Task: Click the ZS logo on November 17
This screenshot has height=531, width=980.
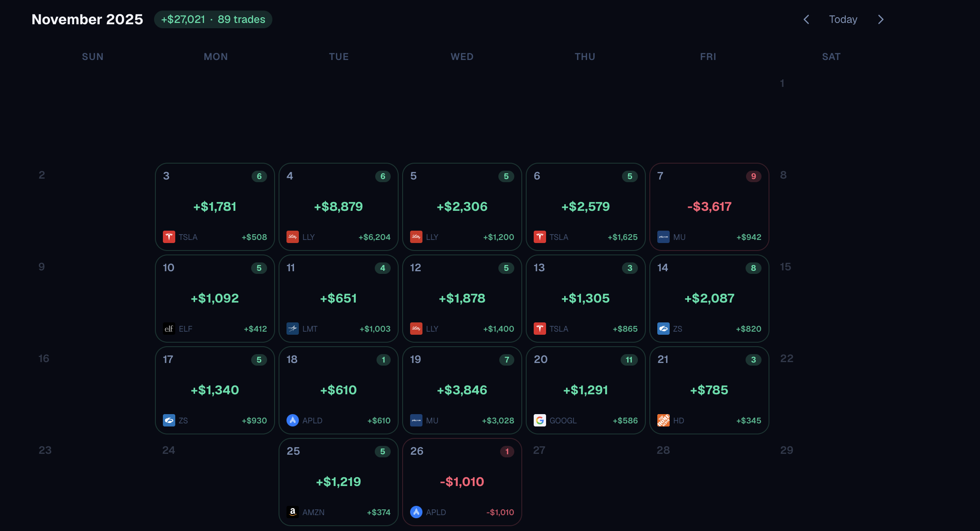Action: pos(169,420)
